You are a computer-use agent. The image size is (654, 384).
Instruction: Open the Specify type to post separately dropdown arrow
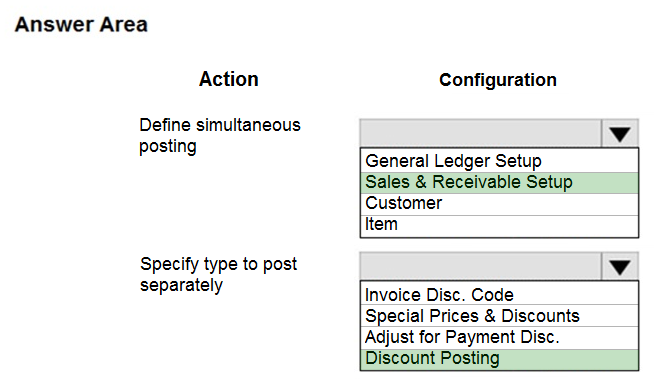pyautogui.click(x=619, y=267)
